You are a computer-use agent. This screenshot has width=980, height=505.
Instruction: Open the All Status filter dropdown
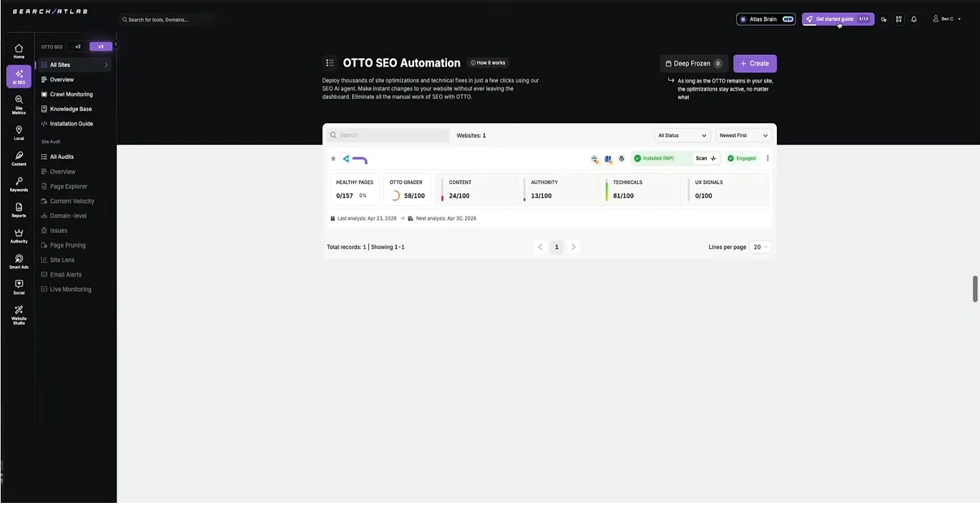pyautogui.click(x=682, y=135)
